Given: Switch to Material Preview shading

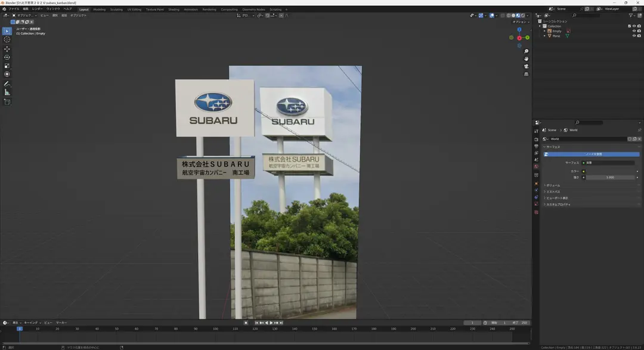Looking at the screenshot, I should point(518,16).
